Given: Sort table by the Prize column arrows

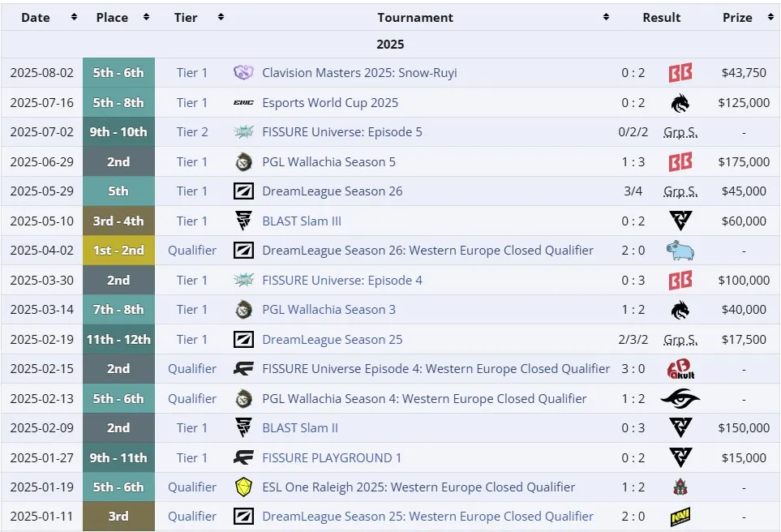Looking at the screenshot, I should click(x=771, y=17).
